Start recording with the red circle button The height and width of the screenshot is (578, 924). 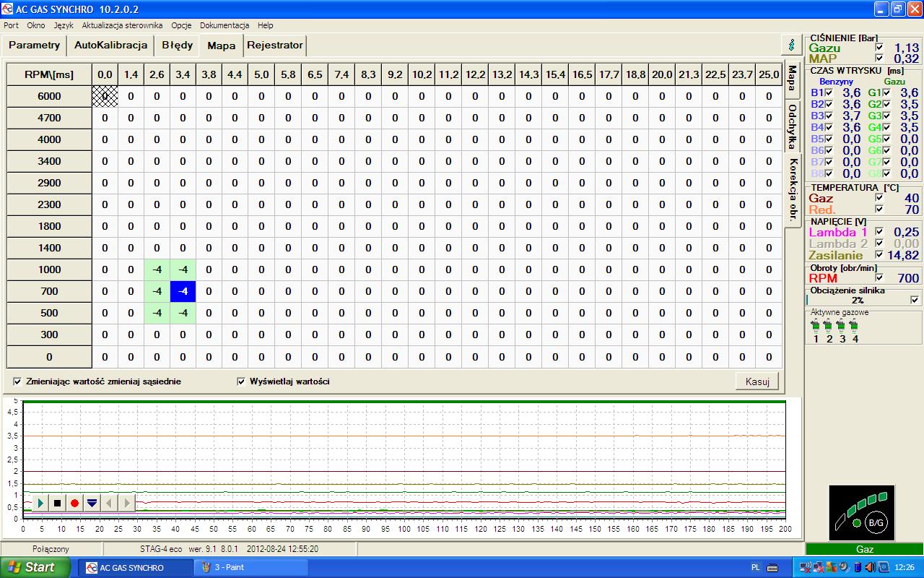(x=74, y=503)
